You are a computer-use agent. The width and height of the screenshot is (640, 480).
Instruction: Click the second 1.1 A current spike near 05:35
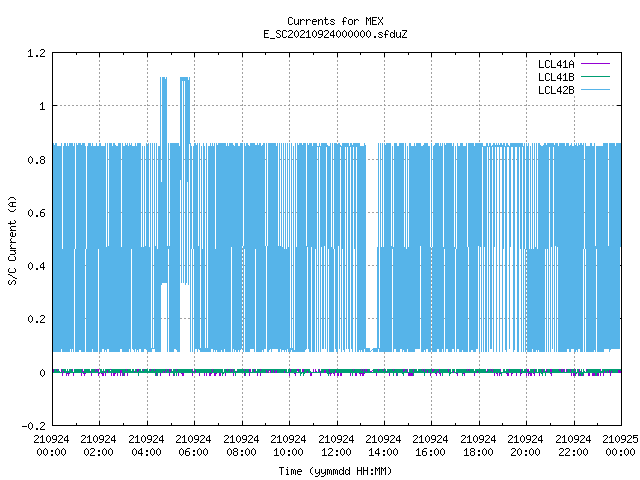point(185,110)
